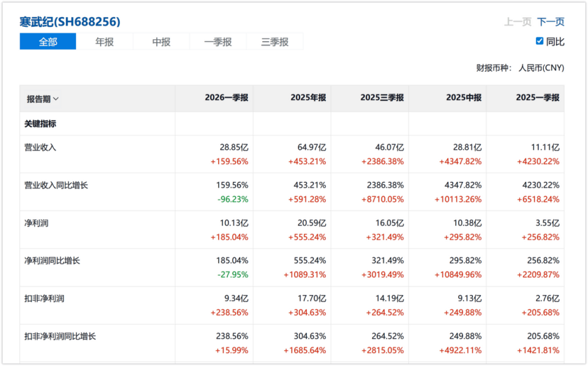Click the 2025三季报 column header
Image resolution: width=588 pixels, height=366 pixels.
click(382, 98)
